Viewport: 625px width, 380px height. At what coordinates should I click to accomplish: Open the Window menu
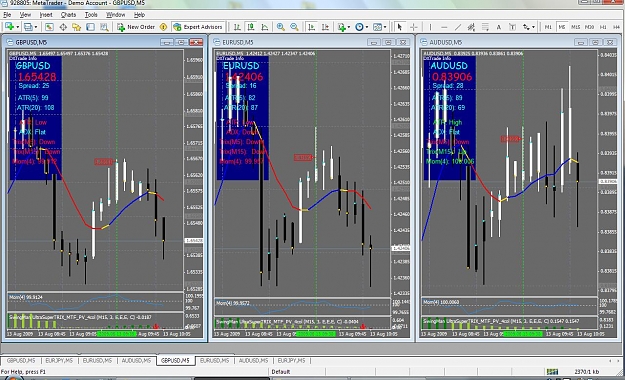click(116, 15)
